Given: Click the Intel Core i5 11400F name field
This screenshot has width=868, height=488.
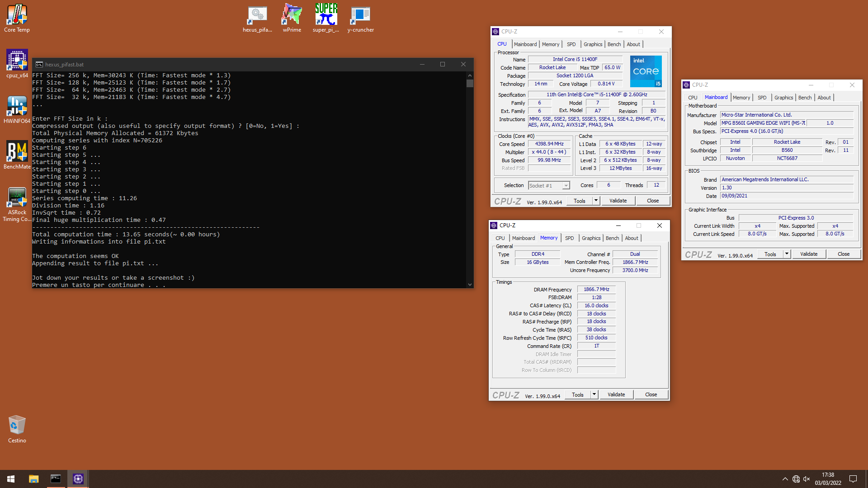Looking at the screenshot, I should pyautogui.click(x=575, y=59).
